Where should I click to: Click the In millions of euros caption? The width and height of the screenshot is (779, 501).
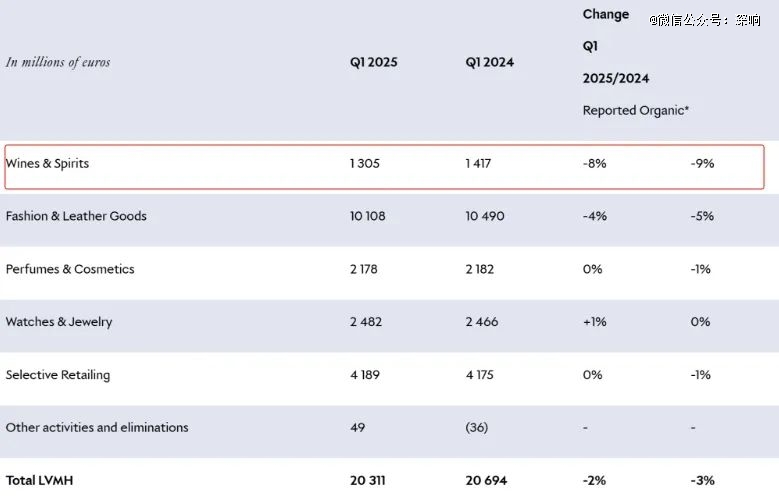tap(58, 62)
